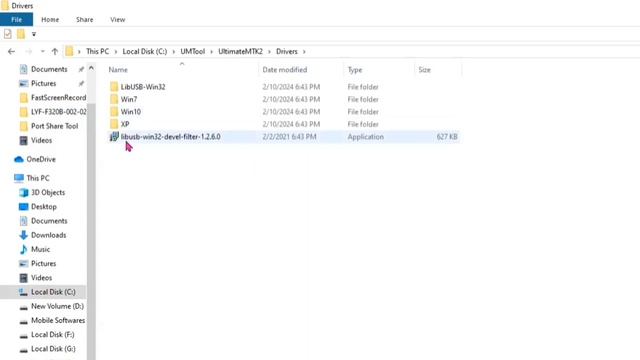Open Customize Quick Access Toolbar dropdown

(x=34, y=34)
